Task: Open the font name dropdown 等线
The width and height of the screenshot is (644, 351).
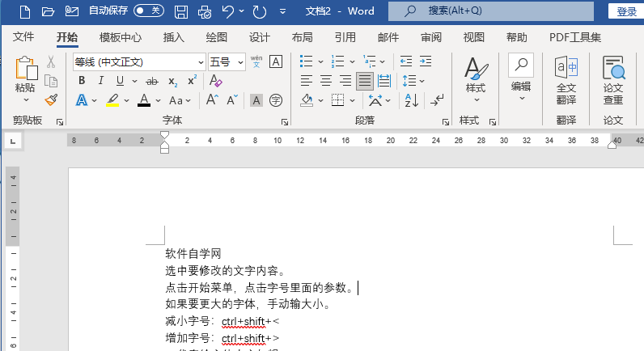Action: click(x=201, y=62)
